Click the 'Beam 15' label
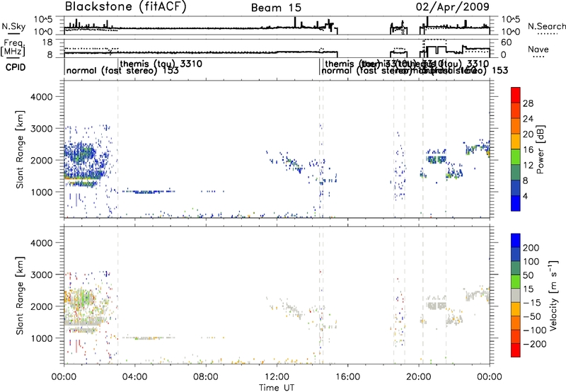Screen dimensions: 566x392 pos(276,8)
